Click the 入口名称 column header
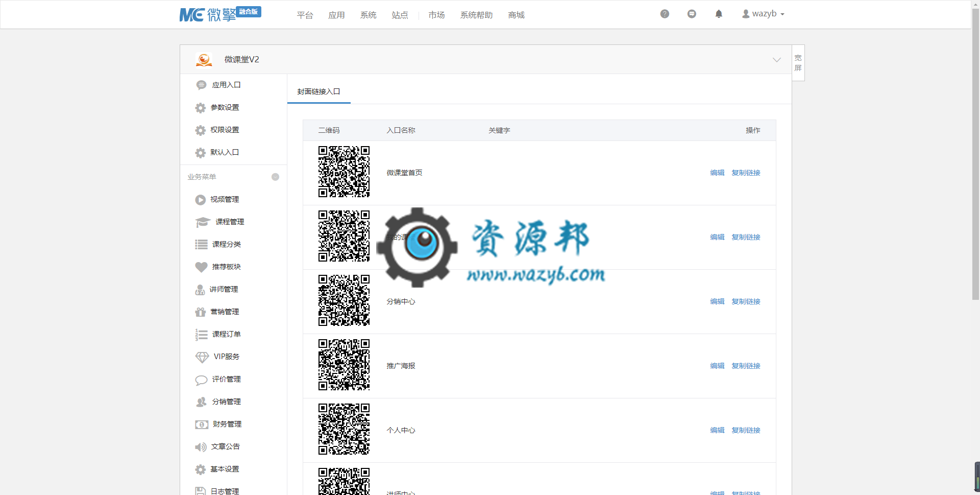 click(401, 130)
